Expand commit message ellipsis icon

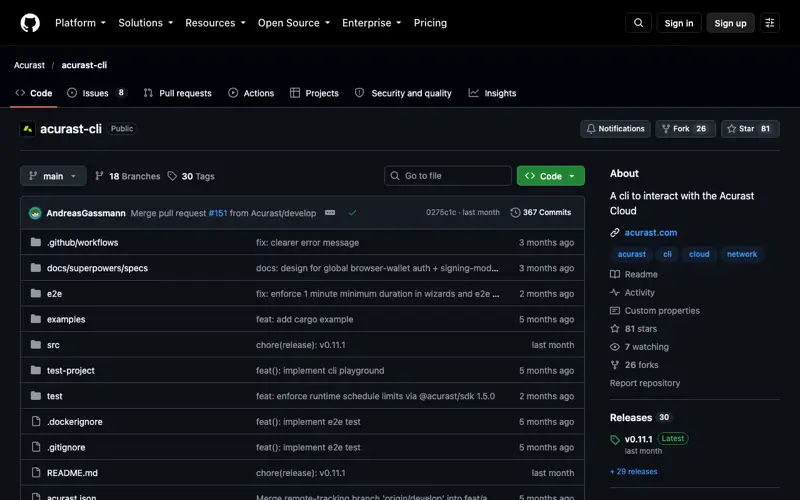click(330, 213)
